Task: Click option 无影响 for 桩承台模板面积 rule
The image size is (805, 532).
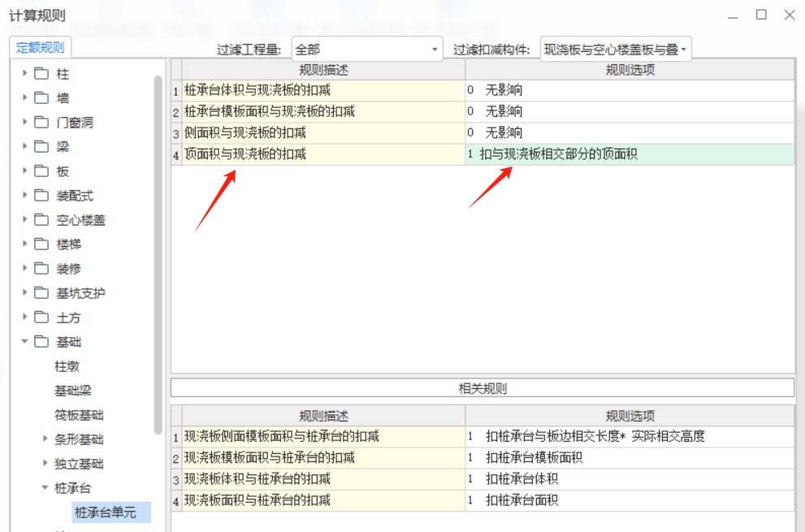Action: click(x=630, y=111)
